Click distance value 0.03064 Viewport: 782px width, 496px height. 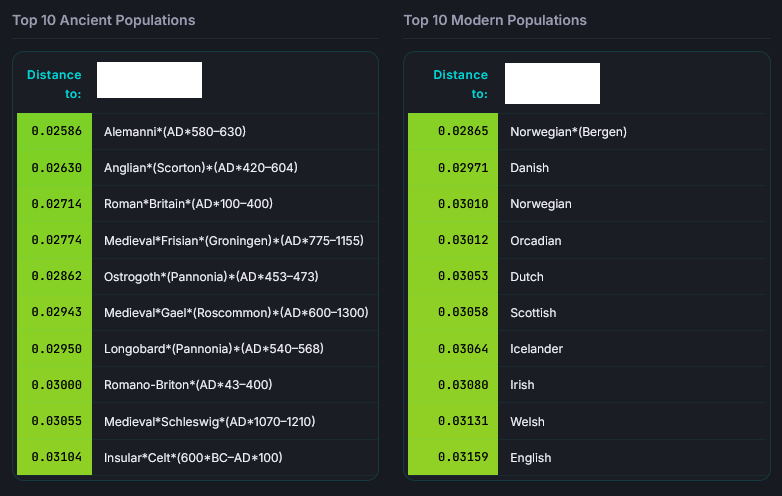[463, 348]
